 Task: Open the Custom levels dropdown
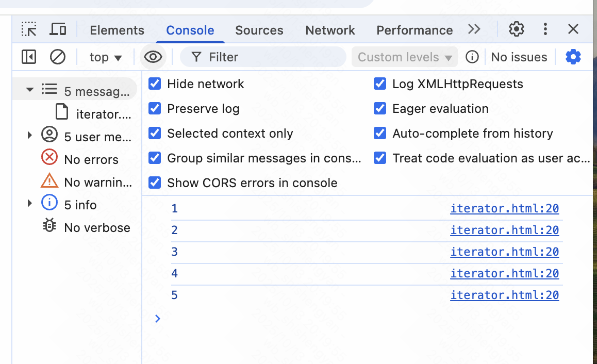click(404, 57)
